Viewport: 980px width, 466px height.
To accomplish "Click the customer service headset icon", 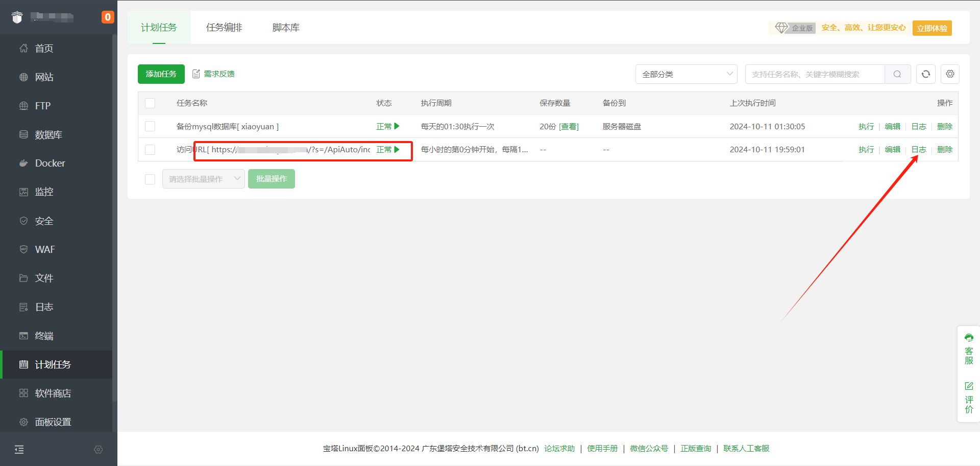I will [x=969, y=338].
